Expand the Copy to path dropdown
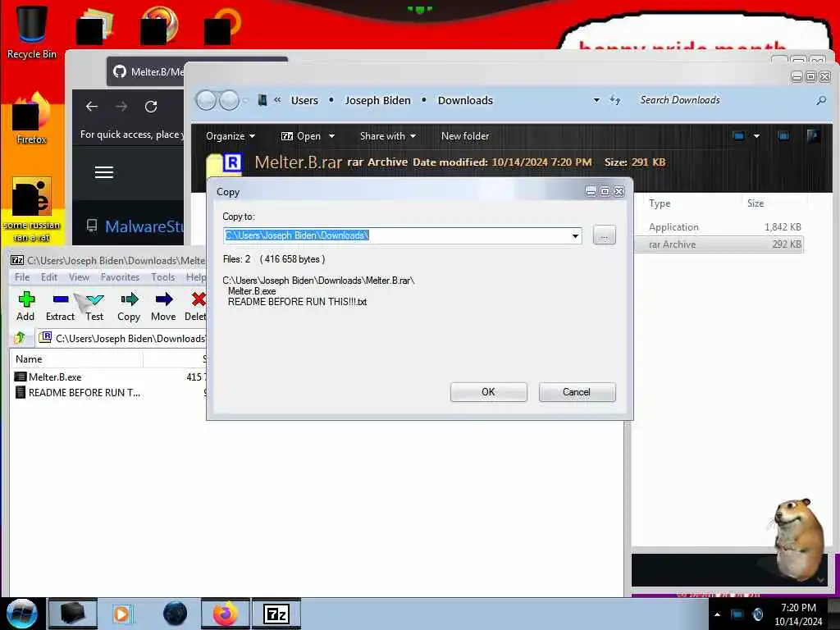Viewport: 840px width, 630px height. [x=575, y=235]
